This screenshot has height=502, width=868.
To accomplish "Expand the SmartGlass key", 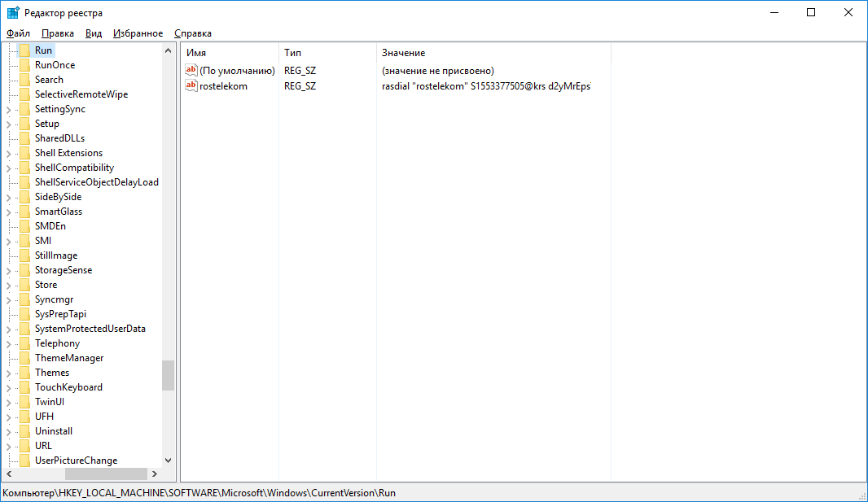I will tap(9, 212).
